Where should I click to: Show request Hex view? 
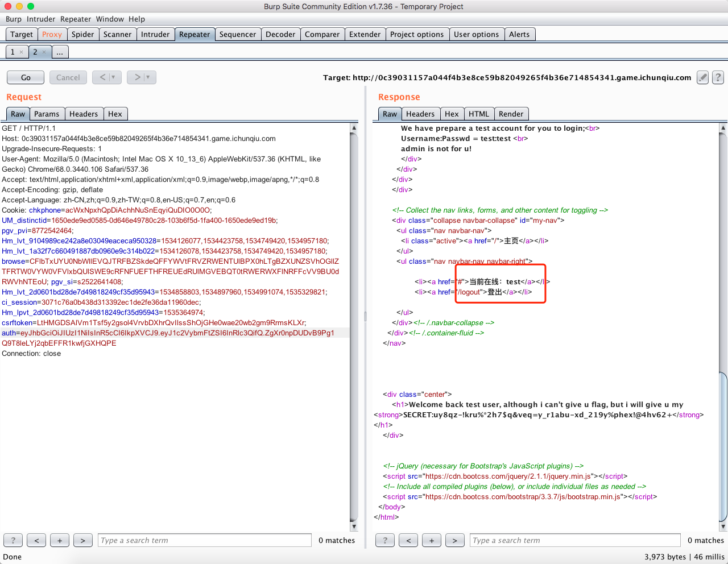coord(115,114)
